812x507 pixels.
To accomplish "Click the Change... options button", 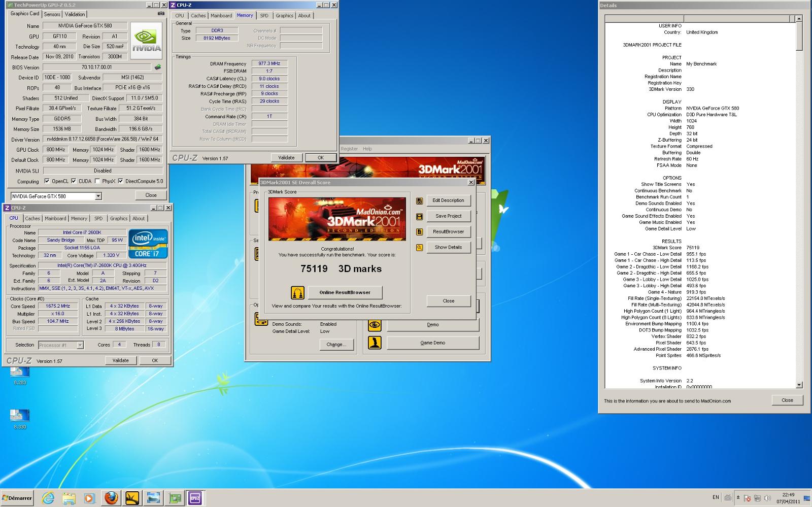I will click(x=336, y=345).
